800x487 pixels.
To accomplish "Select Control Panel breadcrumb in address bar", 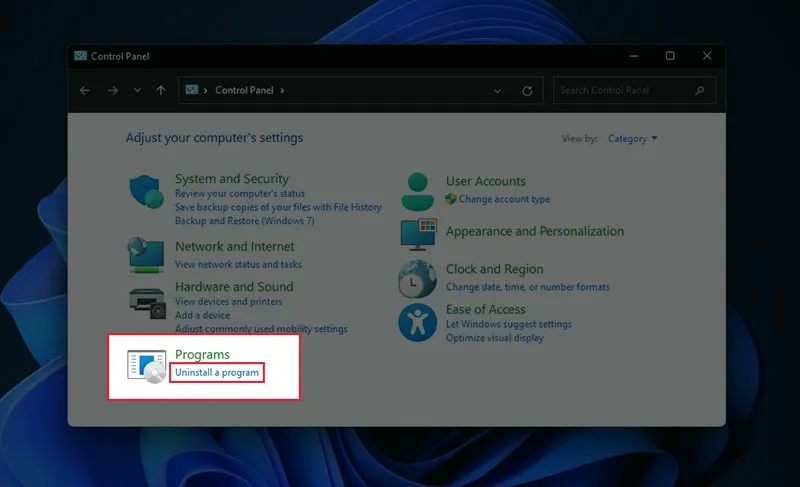I will 245,91.
